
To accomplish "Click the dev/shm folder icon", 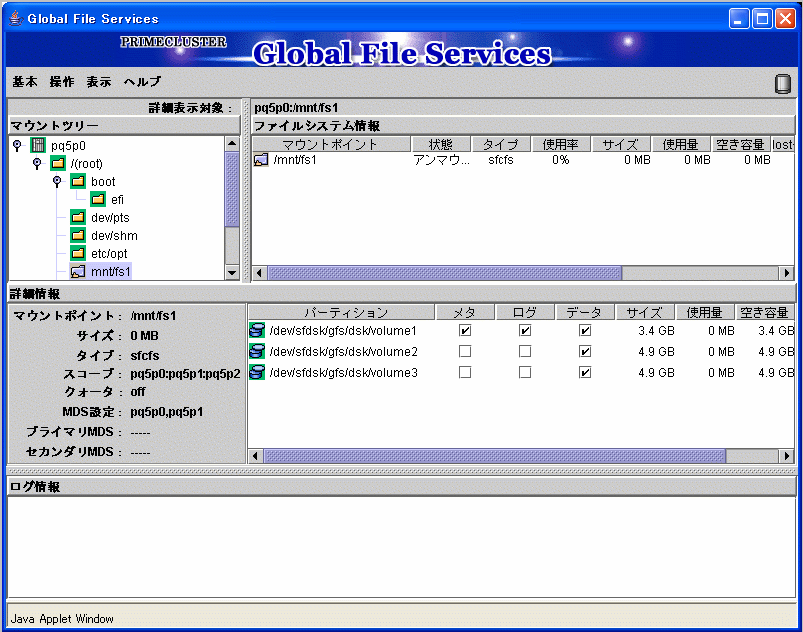I will click(x=78, y=235).
